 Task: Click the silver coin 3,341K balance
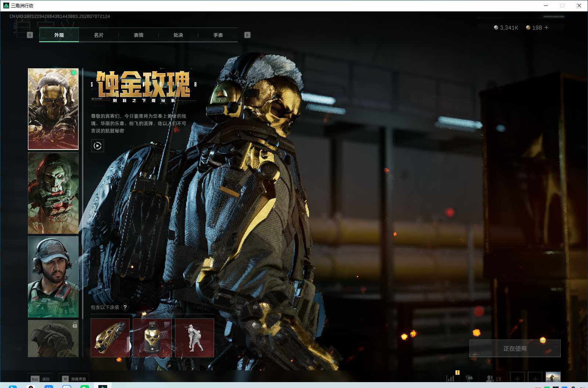(506, 28)
